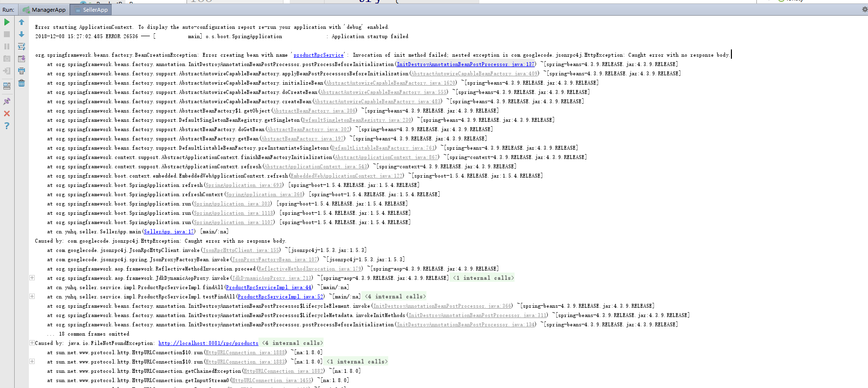This screenshot has width=868, height=388.
Task: Open the HttpURLConnection.java:1455 link
Action: point(272,381)
